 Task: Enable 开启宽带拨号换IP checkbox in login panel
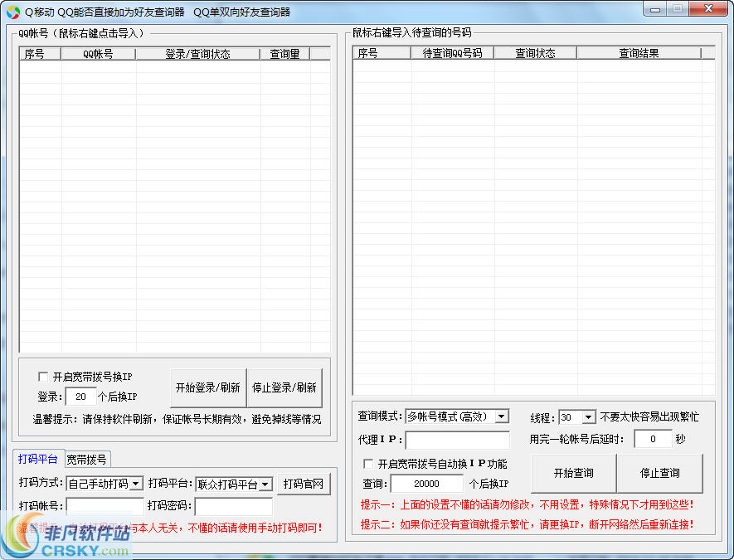(x=44, y=377)
